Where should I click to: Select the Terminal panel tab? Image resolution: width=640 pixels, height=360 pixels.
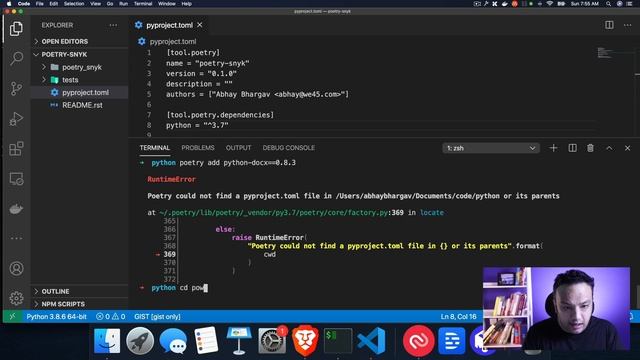click(155, 148)
